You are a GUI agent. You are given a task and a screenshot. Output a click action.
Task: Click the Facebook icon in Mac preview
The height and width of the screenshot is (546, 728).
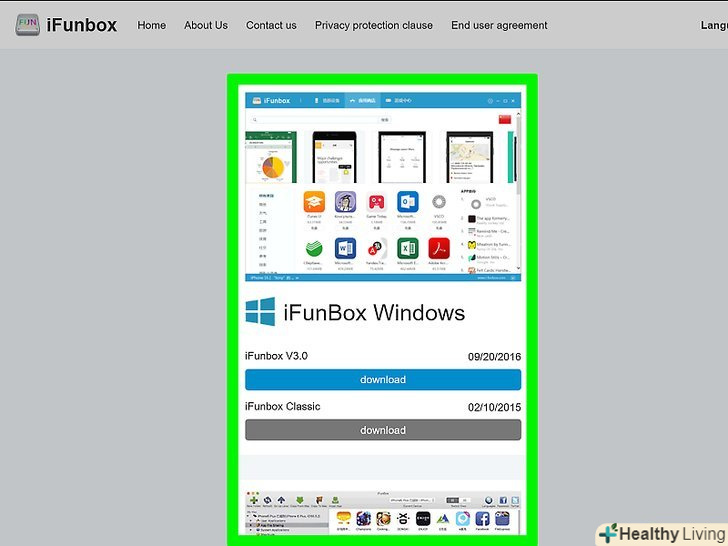click(482, 519)
